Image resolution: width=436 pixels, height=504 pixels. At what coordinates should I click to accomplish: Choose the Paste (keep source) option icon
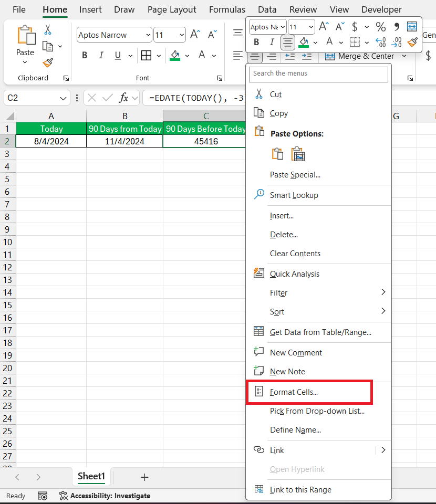coord(277,154)
